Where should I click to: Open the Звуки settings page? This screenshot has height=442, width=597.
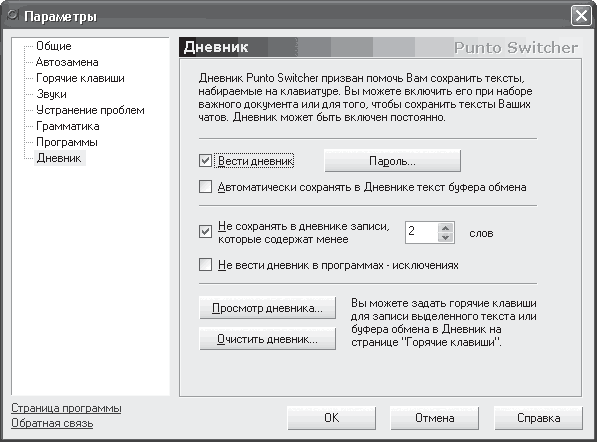pyautogui.click(x=51, y=94)
